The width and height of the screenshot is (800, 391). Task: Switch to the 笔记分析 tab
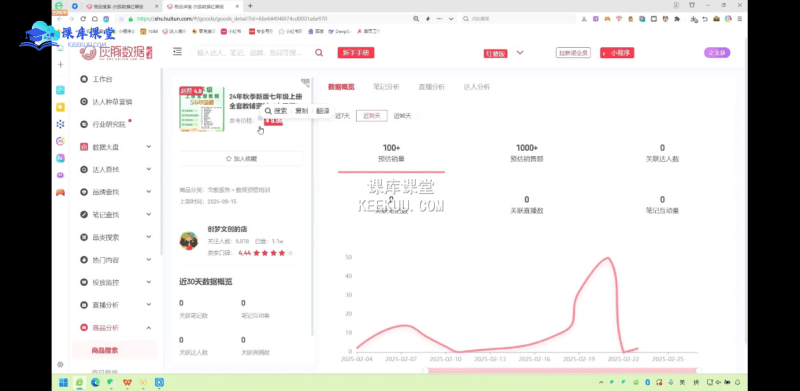coord(386,87)
